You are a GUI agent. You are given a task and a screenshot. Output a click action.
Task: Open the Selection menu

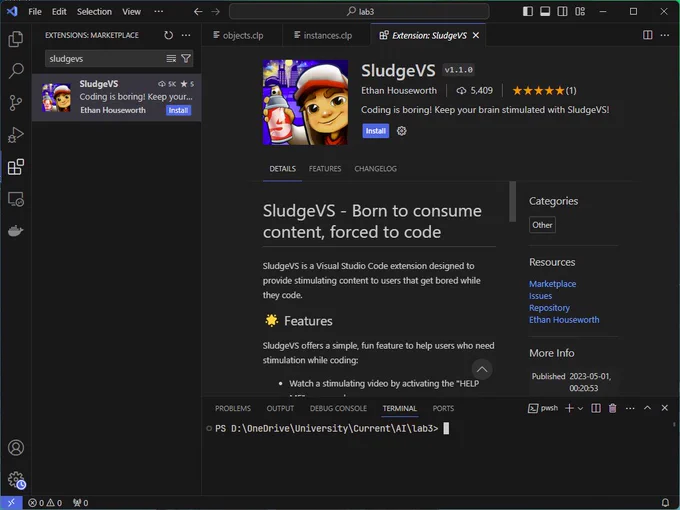click(x=94, y=12)
